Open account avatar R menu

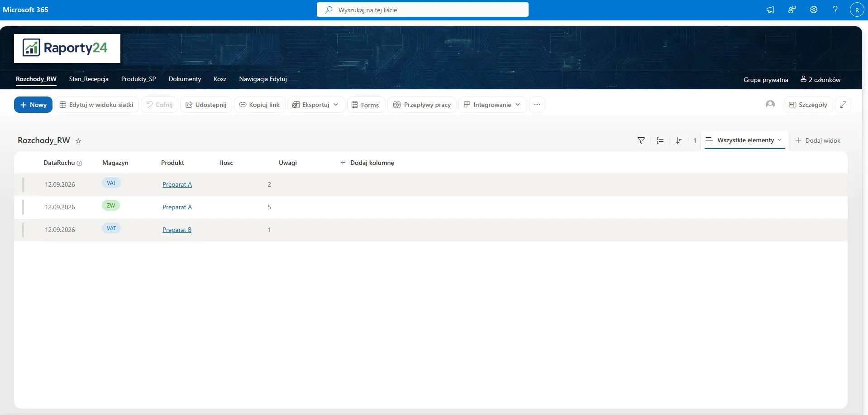[x=857, y=10]
